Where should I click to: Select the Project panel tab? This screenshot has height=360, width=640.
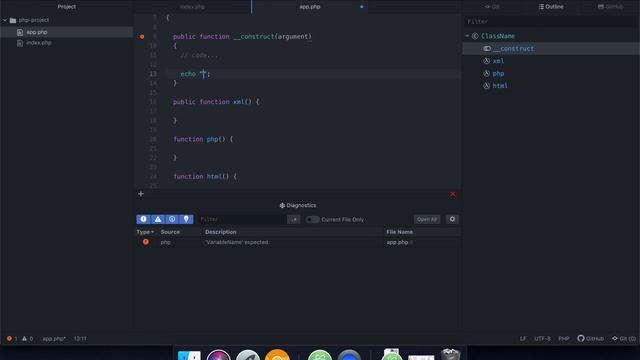click(x=67, y=7)
